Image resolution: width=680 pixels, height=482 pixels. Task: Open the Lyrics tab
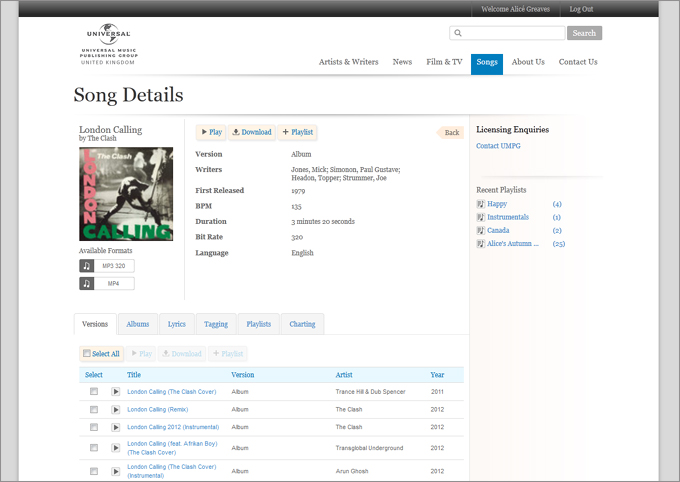tap(177, 324)
